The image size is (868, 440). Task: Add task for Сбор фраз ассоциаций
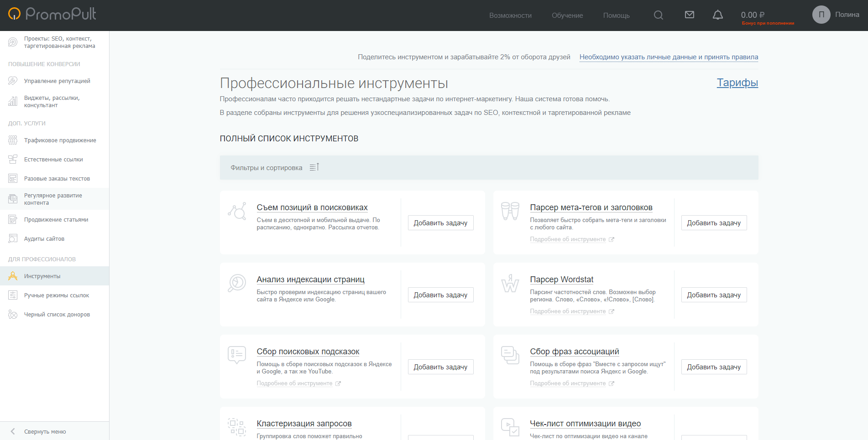(x=714, y=367)
